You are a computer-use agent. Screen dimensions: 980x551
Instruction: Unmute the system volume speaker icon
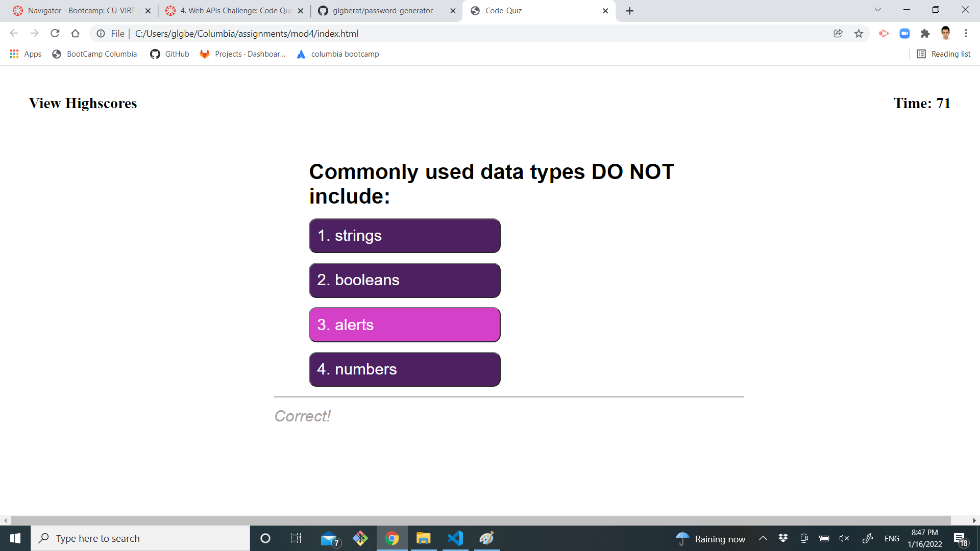click(x=844, y=538)
